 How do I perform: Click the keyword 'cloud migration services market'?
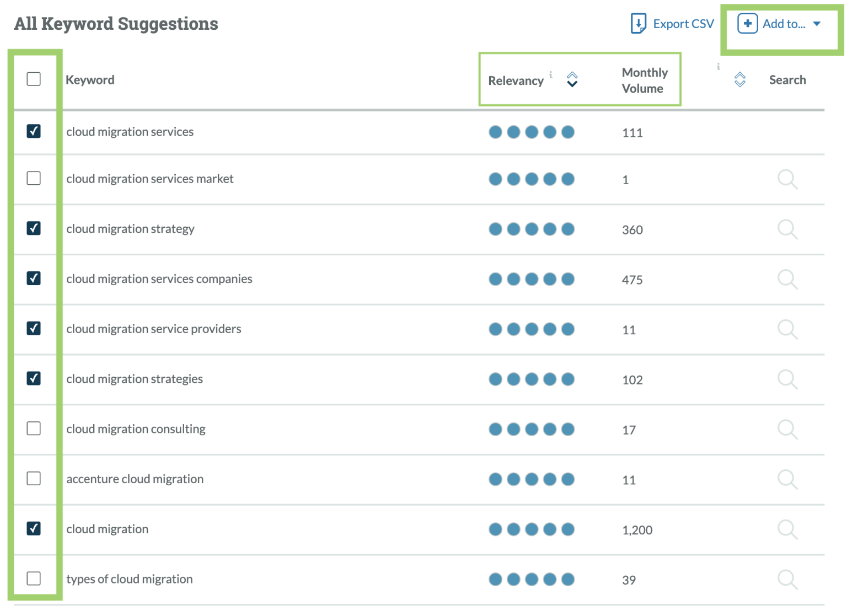150,179
